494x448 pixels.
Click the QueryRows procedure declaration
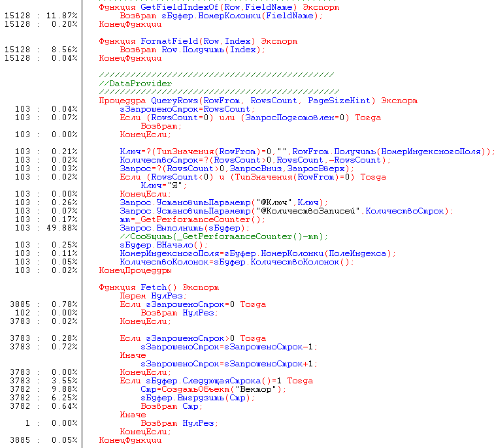pyautogui.click(x=257, y=101)
